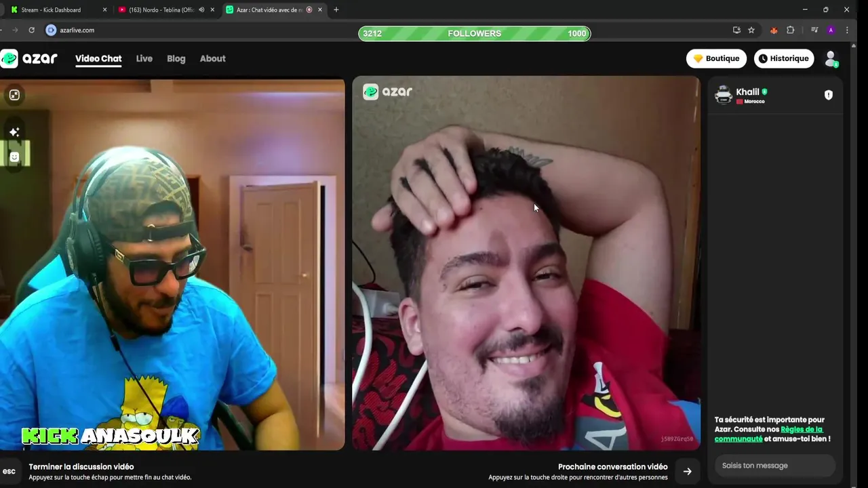868x488 pixels.
Task: Bookmark this page with the star
Action: pyautogui.click(x=751, y=30)
